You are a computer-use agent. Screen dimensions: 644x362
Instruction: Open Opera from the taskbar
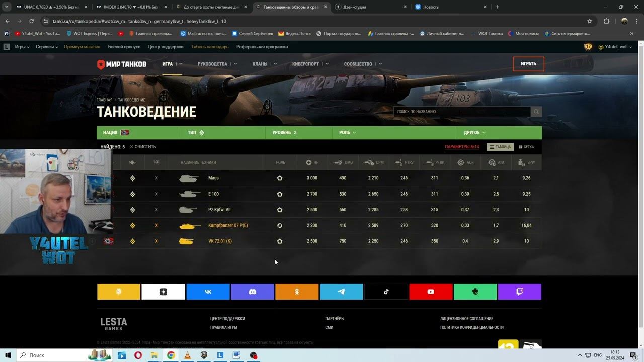pos(138,355)
